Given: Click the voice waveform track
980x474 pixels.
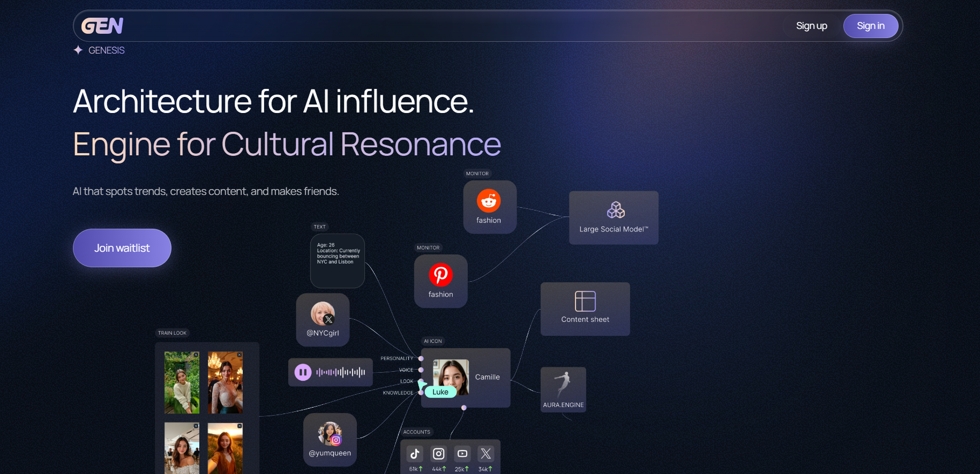Looking at the screenshot, I should click(341, 372).
